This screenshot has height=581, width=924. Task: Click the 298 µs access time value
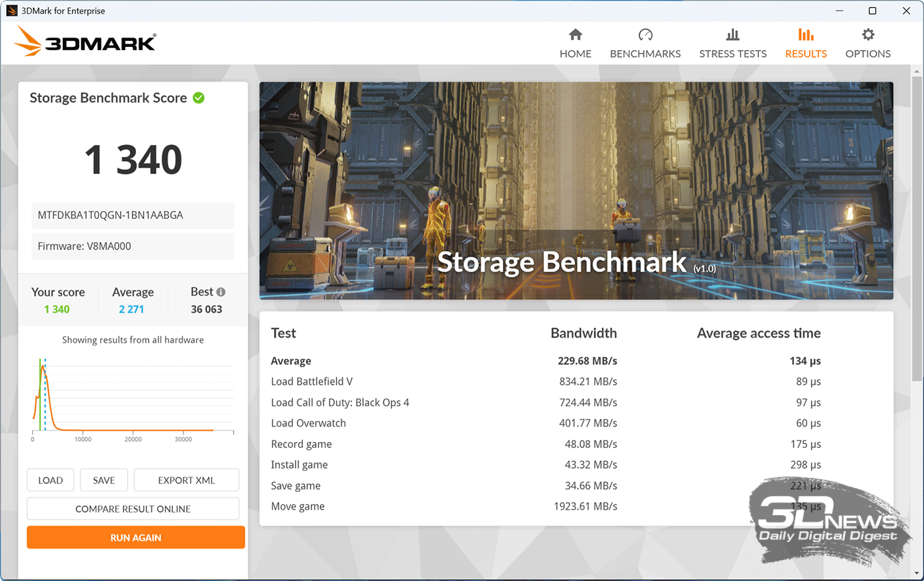[805, 464]
